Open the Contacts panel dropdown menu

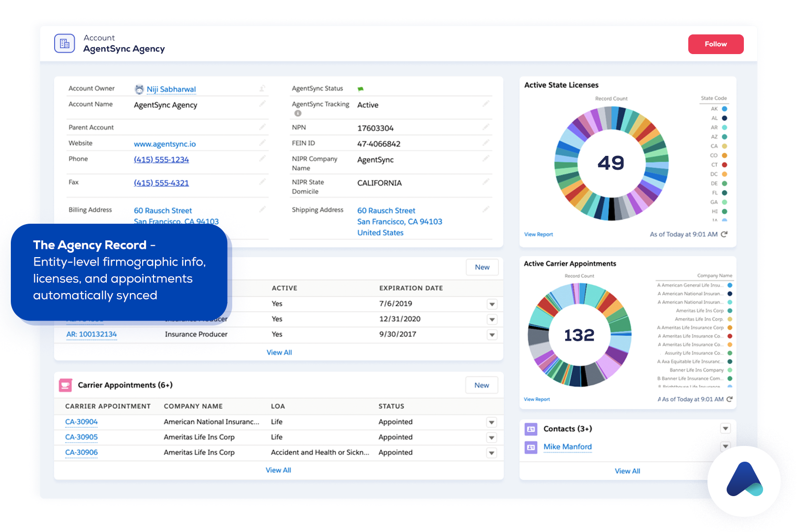tap(725, 428)
